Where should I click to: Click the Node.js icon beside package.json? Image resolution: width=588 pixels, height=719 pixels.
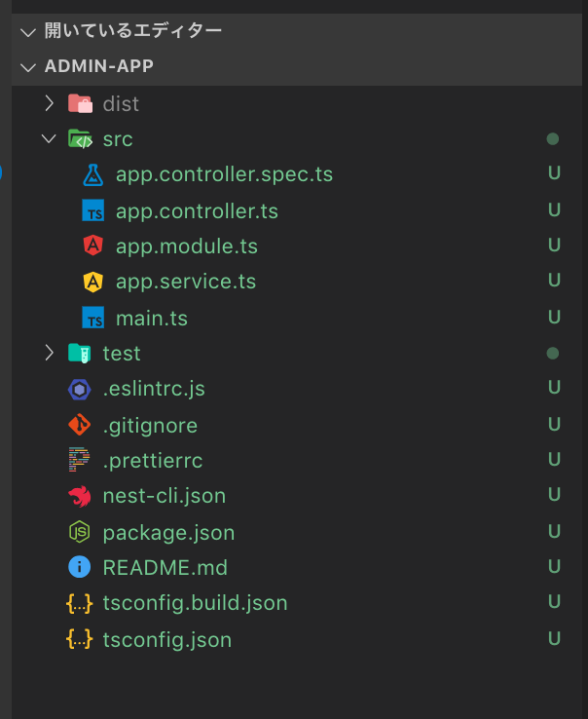click(x=80, y=533)
